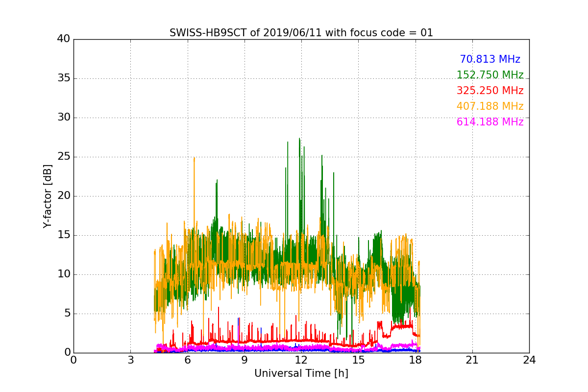Click the Y-factor [dB] axis label

point(48,196)
